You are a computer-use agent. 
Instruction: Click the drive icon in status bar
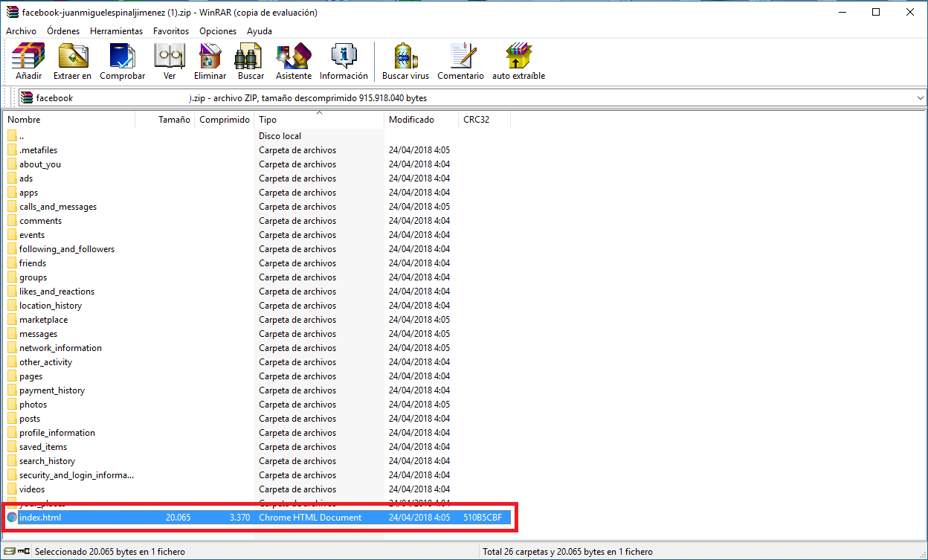9,552
